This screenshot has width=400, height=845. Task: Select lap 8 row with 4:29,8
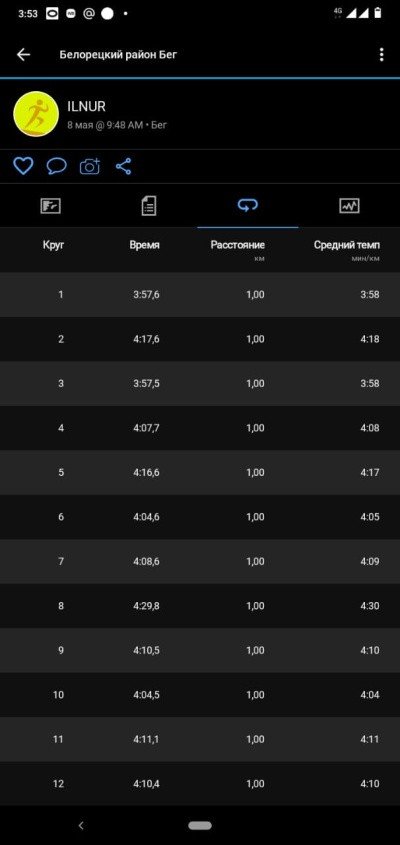coord(200,606)
